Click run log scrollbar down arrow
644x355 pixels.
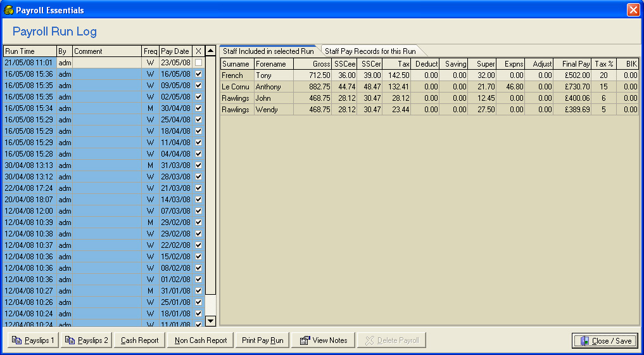pyautogui.click(x=210, y=321)
